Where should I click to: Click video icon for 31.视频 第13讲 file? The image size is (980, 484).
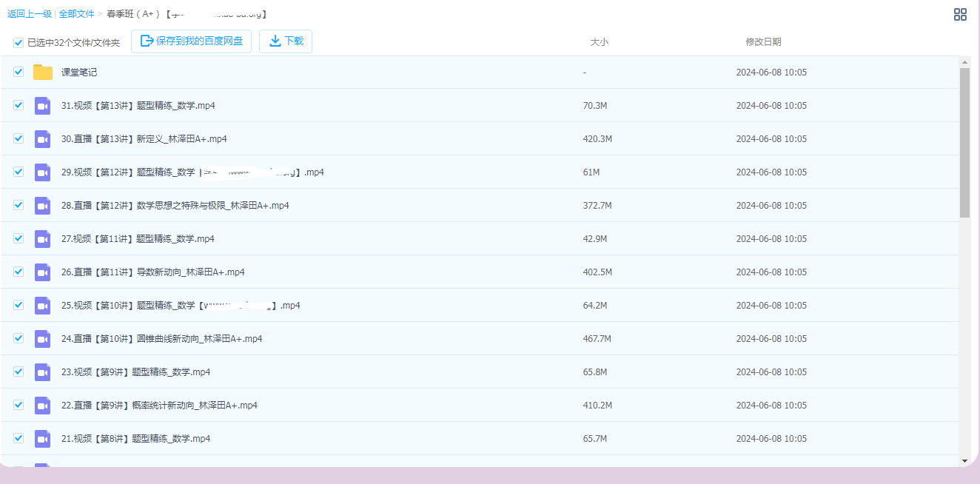[42, 106]
